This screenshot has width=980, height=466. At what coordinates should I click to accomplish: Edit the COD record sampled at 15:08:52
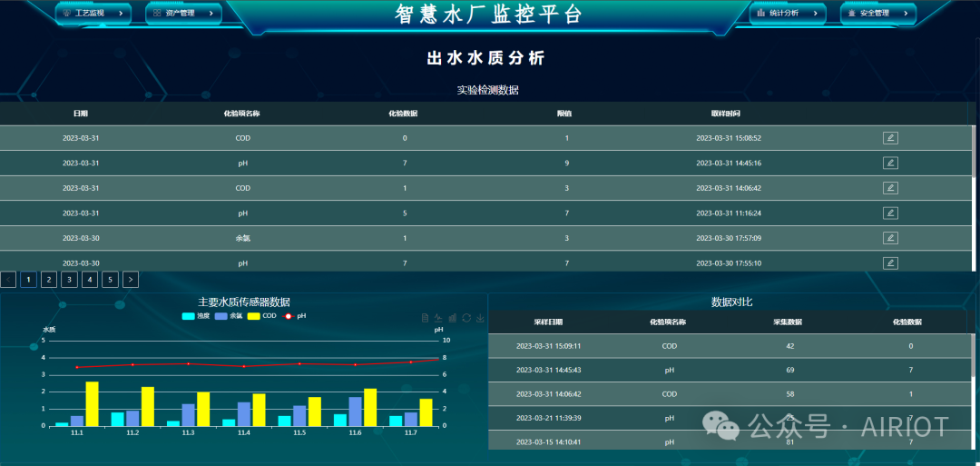tap(890, 137)
